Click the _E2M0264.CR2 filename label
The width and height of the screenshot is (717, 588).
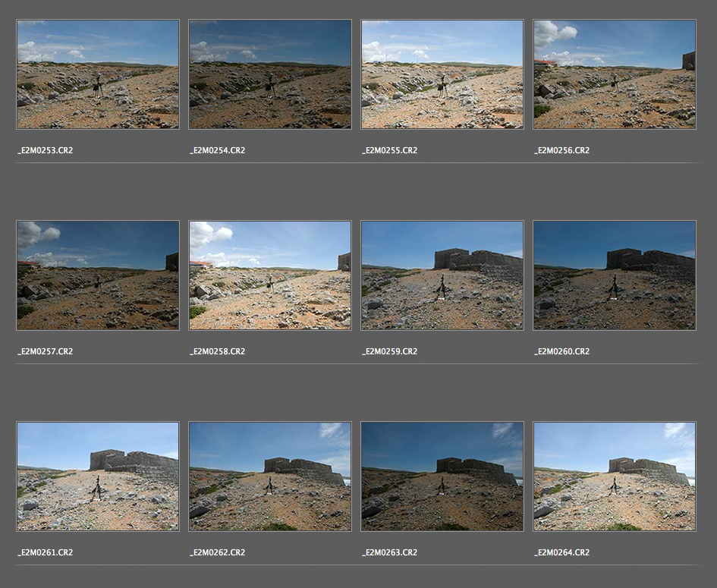[562, 552]
